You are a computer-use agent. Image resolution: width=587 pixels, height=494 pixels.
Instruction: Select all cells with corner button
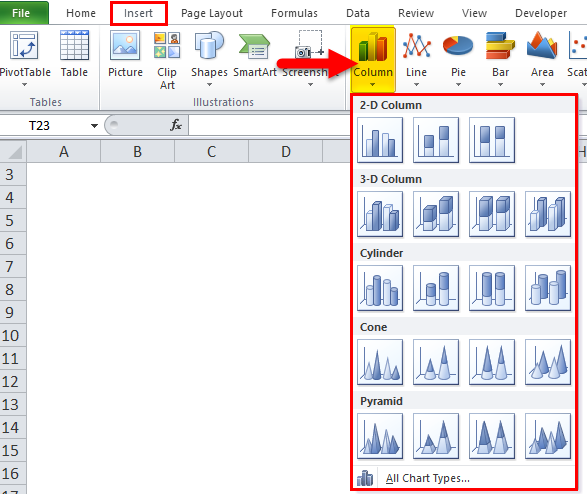(x=13, y=152)
